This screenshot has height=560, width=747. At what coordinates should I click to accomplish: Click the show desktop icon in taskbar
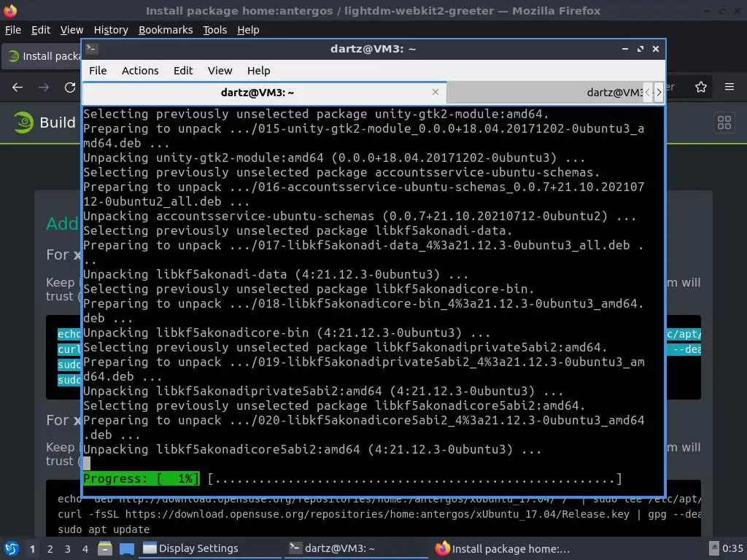(127, 548)
